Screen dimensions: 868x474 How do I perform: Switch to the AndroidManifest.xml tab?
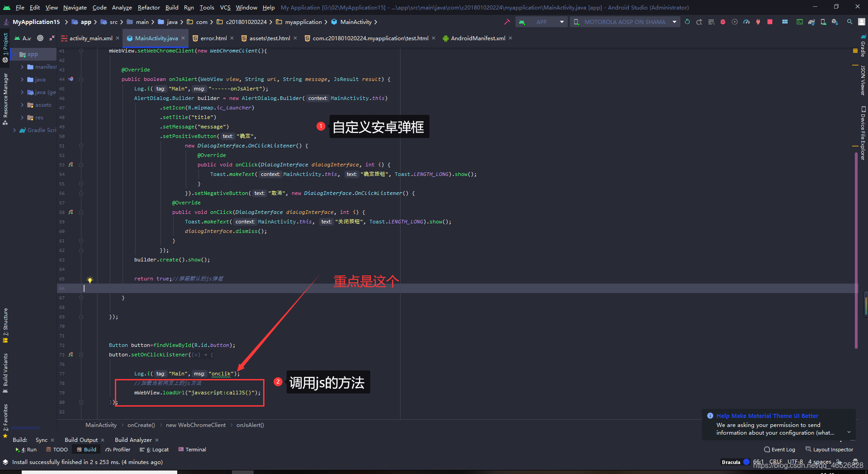477,38
